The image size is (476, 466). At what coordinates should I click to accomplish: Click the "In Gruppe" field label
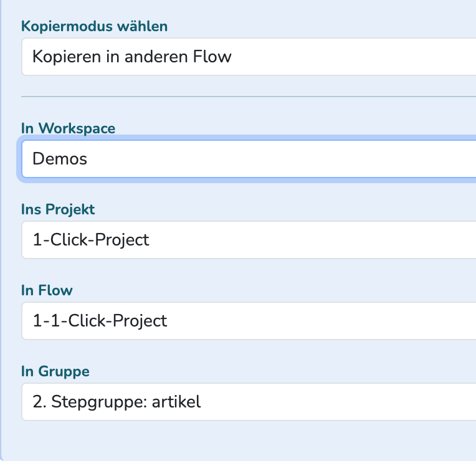tap(55, 371)
